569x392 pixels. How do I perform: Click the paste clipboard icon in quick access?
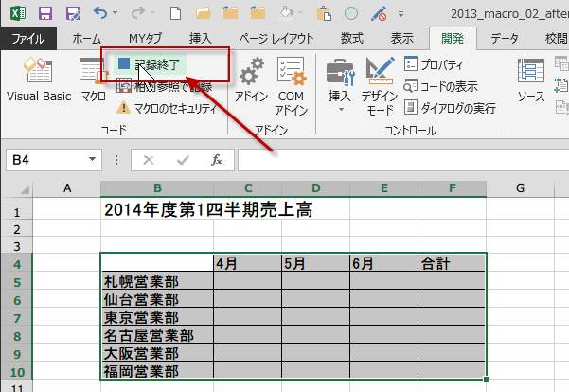[x=324, y=14]
